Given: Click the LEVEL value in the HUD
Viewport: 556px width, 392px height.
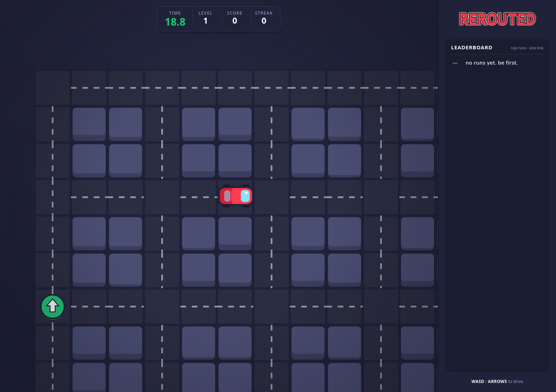Looking at the screenshot, I should [x=205, y=21].
